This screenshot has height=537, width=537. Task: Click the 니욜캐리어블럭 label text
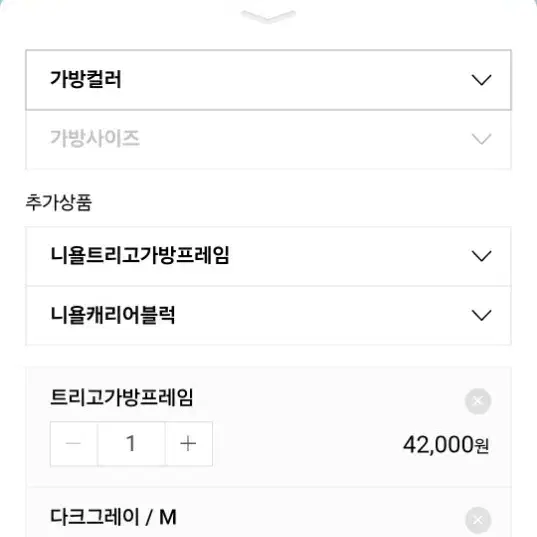pyautogui.click(x=113, y=315)
